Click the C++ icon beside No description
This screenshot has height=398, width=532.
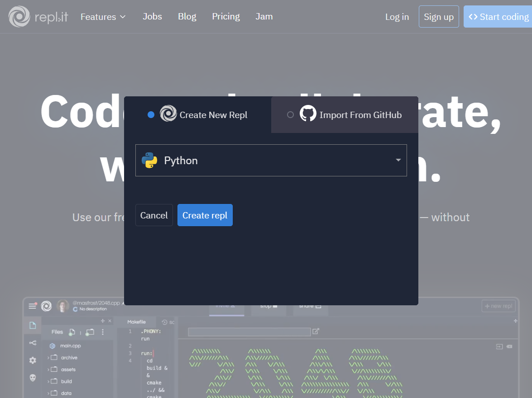pos(75,309)
